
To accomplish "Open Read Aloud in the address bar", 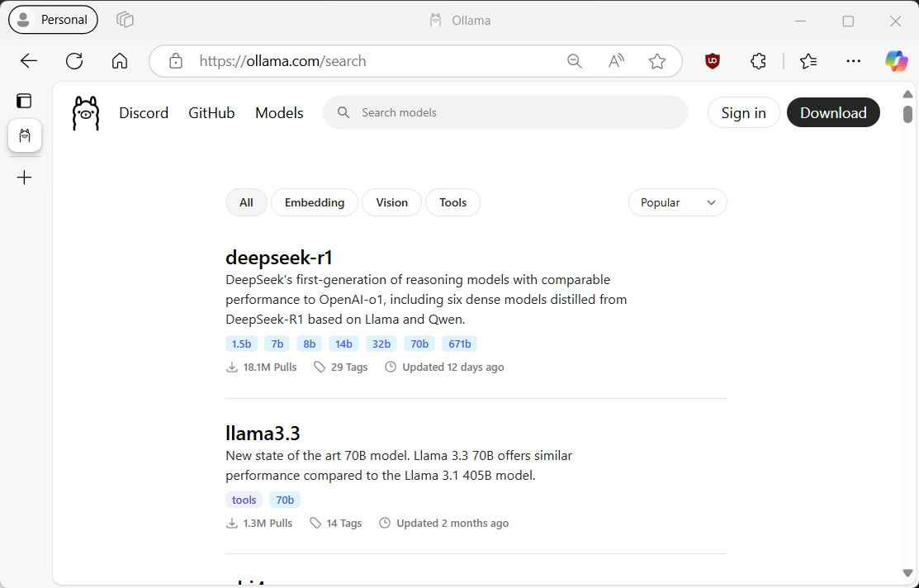I will (616, 61).
